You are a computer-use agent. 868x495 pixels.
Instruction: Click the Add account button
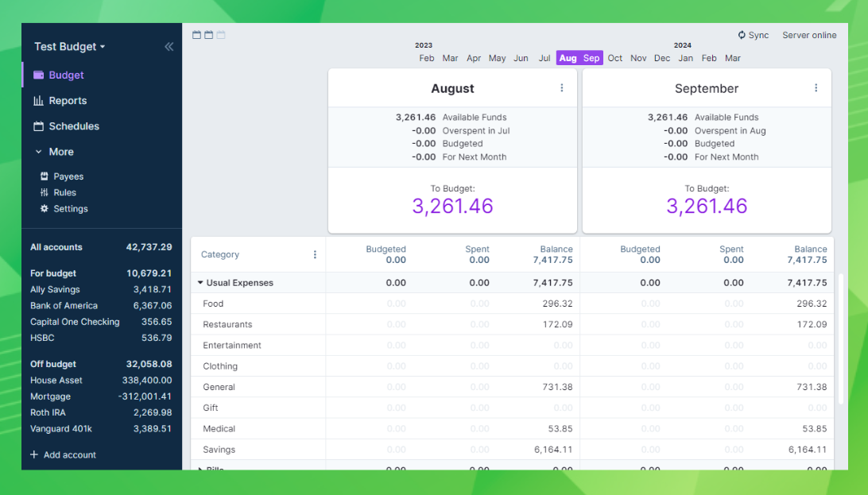click(63, 454)
